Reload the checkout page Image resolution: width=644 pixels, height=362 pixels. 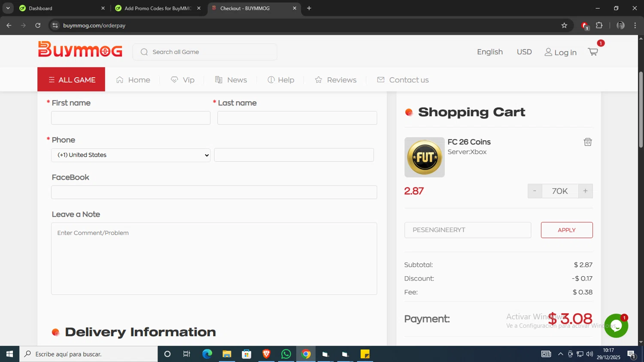[38, 25]
